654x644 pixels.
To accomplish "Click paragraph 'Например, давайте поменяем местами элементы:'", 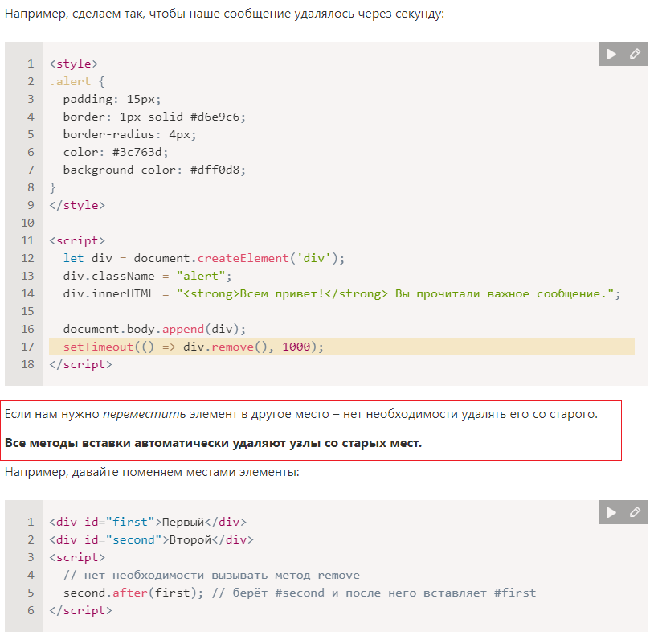I will [x=152, y=472].
